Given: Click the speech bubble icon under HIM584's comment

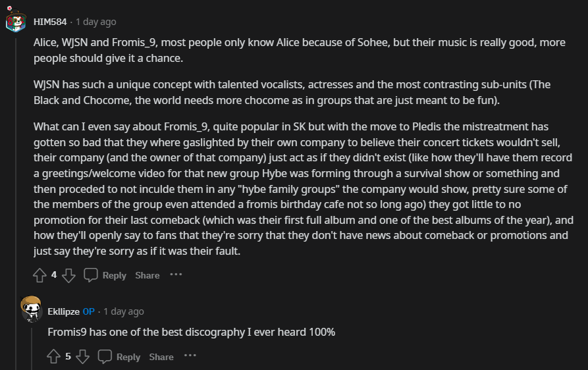Looking at the screenshot, I should [x=91, y=275].
